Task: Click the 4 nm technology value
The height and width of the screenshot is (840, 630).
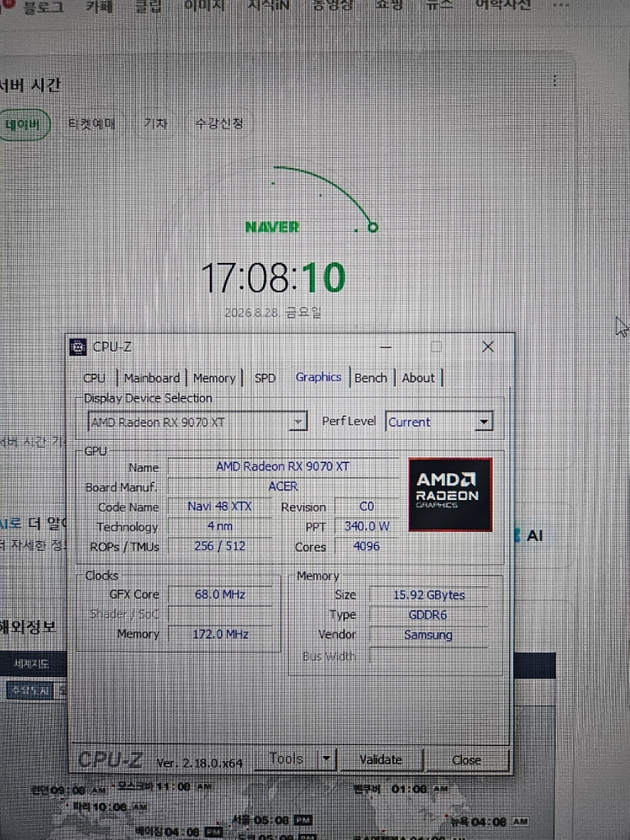Action: tap(219, 526)
